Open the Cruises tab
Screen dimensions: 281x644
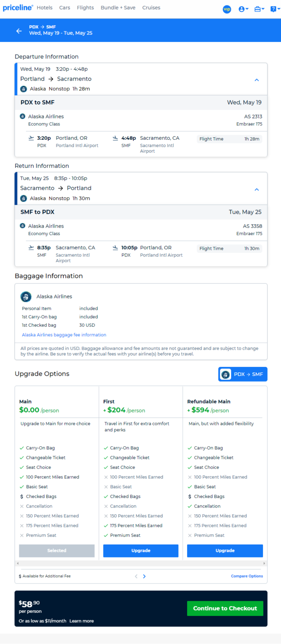[x=151, y=8]
